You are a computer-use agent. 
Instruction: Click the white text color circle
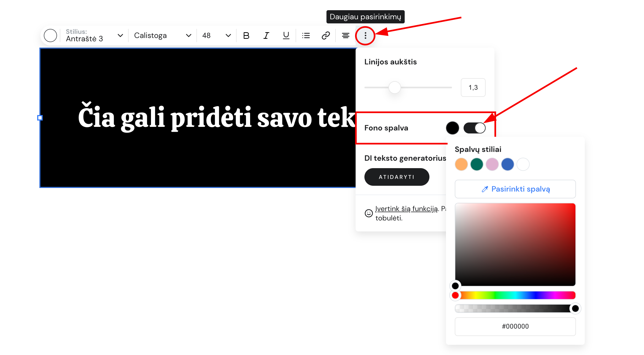coord(50,35)
